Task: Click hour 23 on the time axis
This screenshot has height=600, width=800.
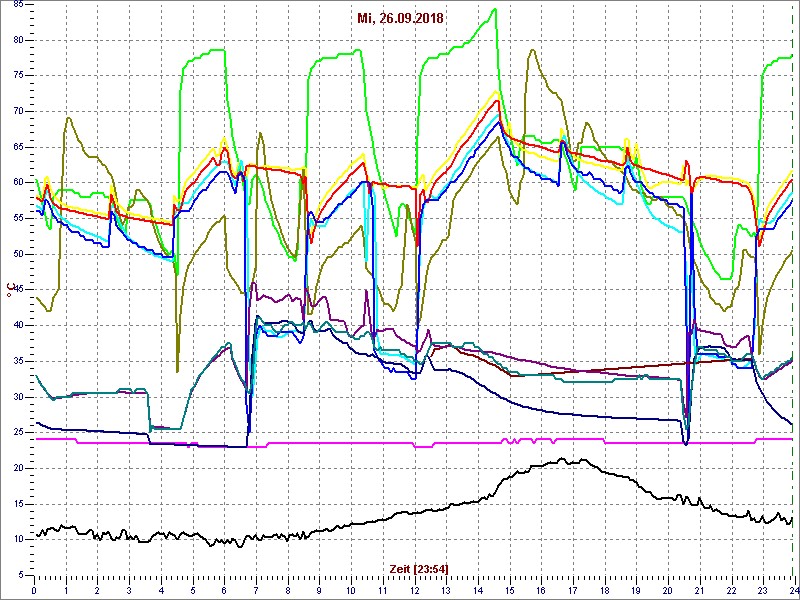Action: (x=763, y=590)
